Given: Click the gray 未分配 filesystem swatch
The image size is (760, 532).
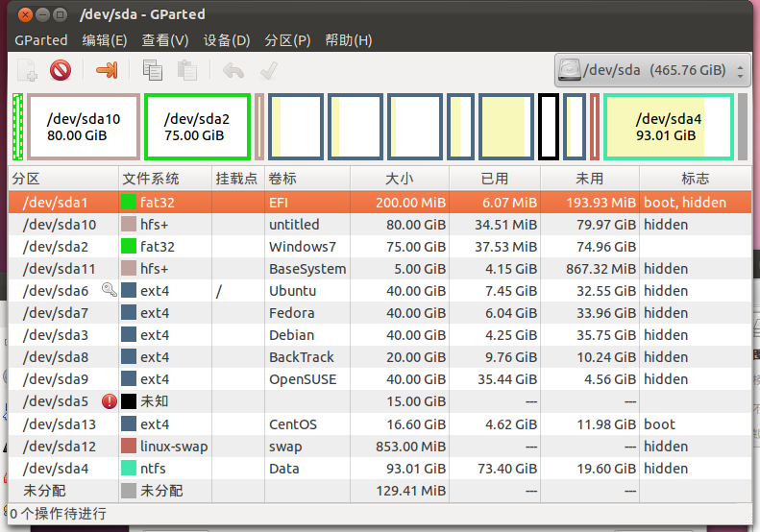Looking at the screenshot, I should [129, 491].
